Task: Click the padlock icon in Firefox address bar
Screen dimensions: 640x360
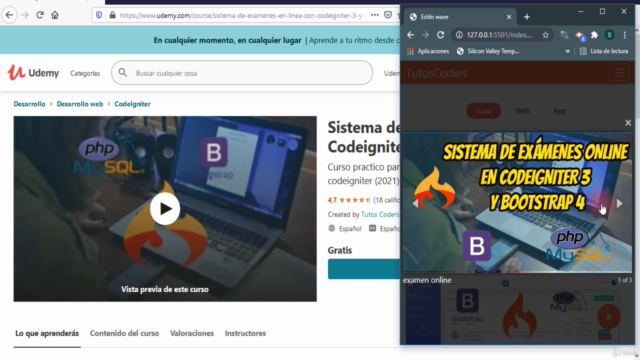Action: [x=112, y=15]
